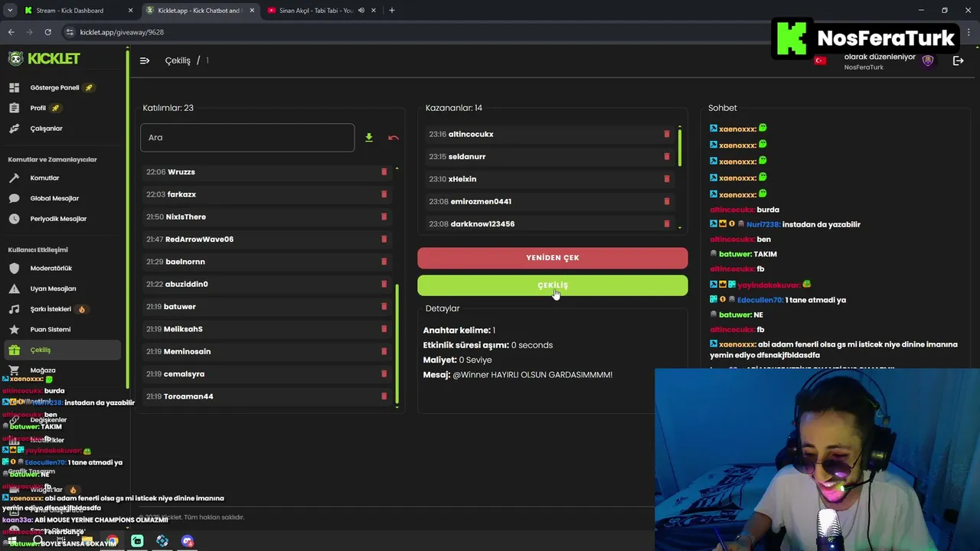Click the Uyarı Mesajları warning icon
The height and width of the screenshot is (551, 980).
[x=14, y=289]
